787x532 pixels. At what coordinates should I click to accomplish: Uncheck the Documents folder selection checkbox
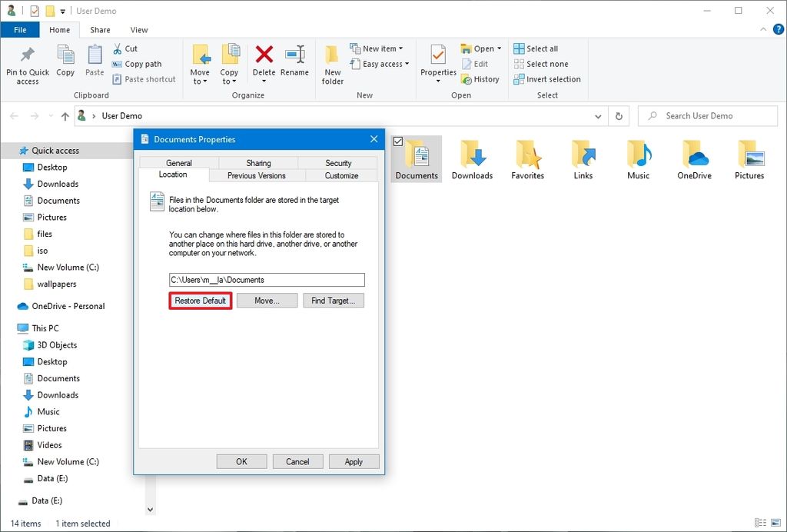tap(397, 141)
